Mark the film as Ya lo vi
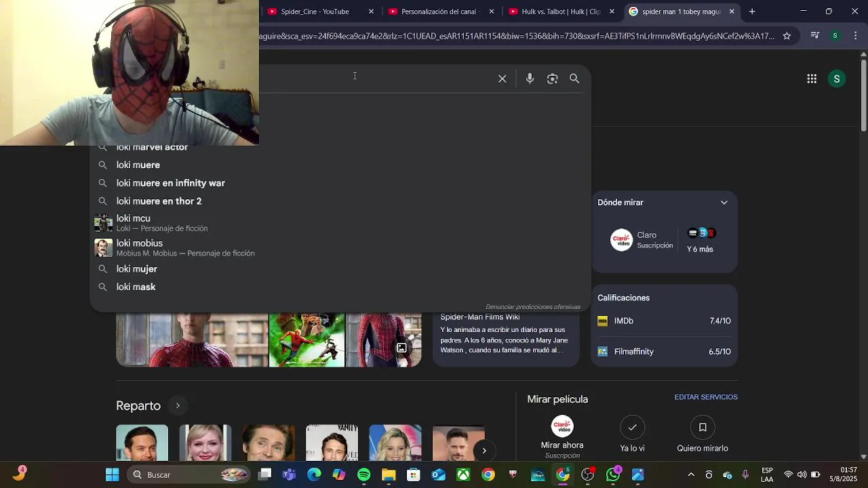The height and width of the screenshot is (488, 868). point(632,434)
